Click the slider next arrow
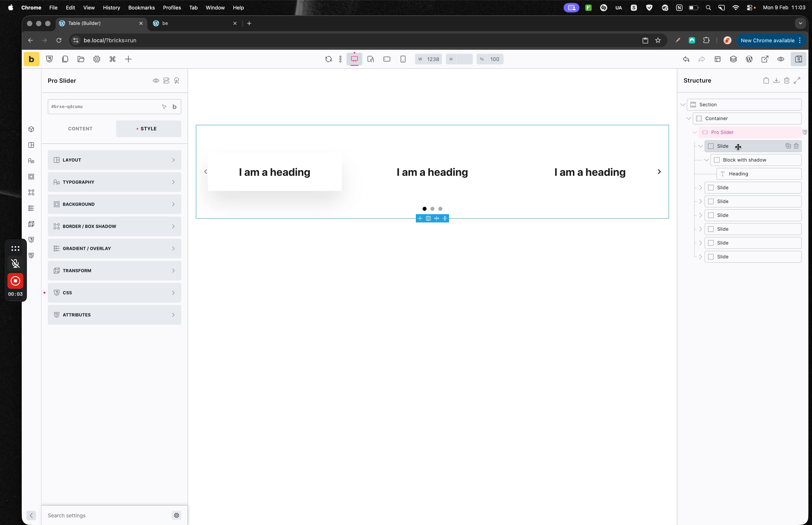Viewport: 812px width, 525px height. click(659, 172)
